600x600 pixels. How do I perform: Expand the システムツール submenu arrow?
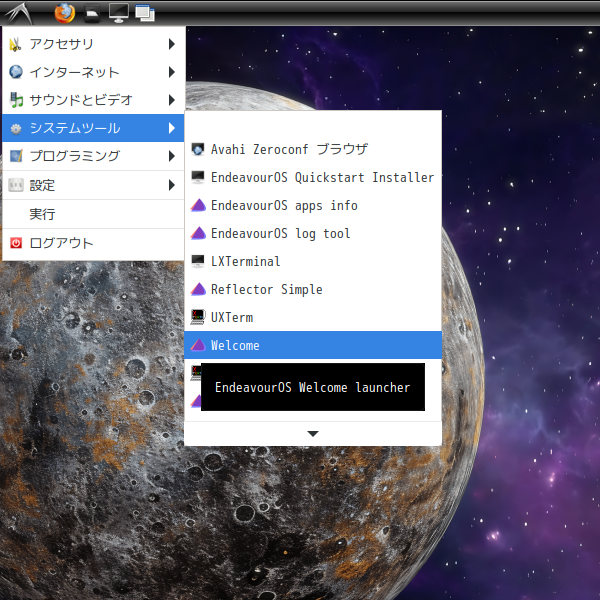(x=172, y=128)
